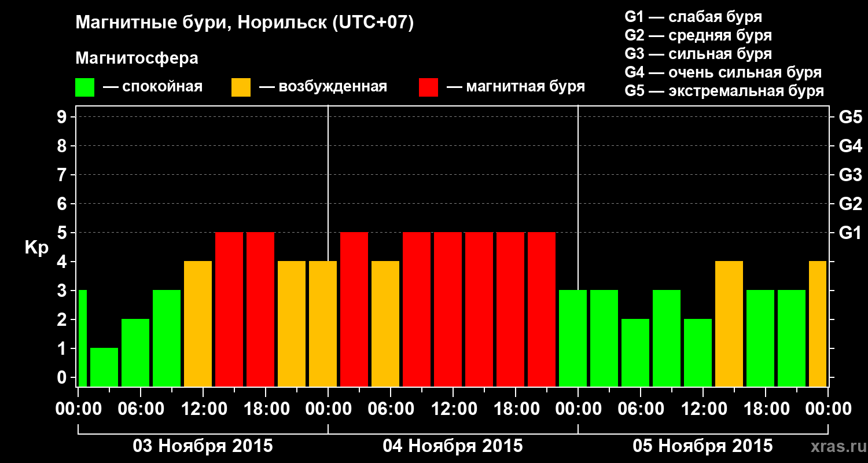This screenshot has height=463, width=868.
Task: Select the red Kp 5 bar at 18:00, 03 Ноября
Action: 260,309
